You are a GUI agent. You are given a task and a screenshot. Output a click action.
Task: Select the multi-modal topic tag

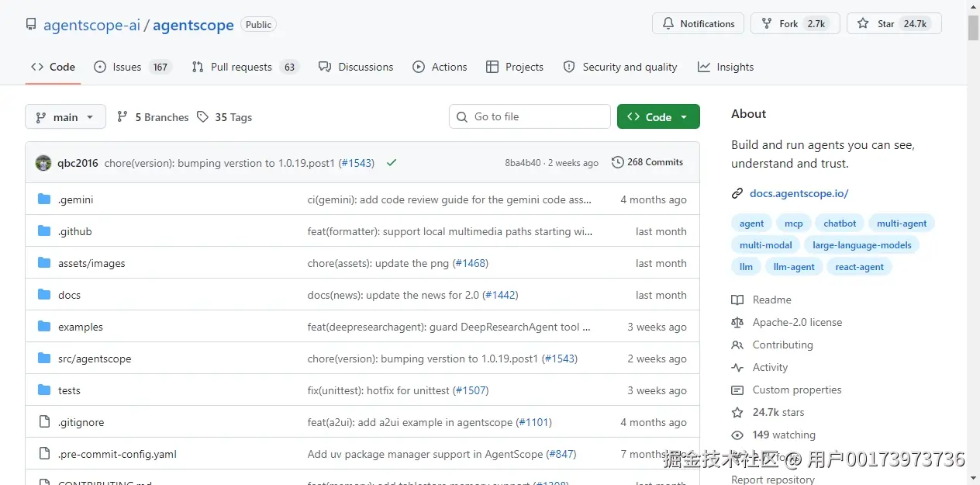coord(766,245)
